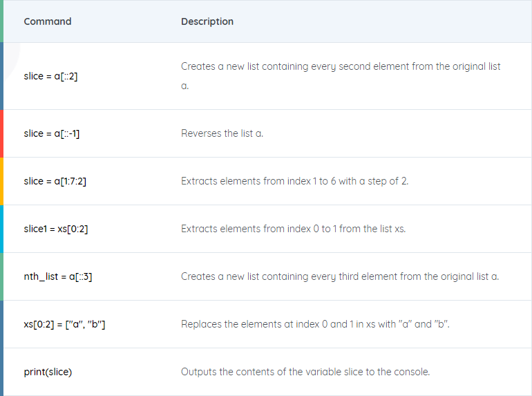Viewport: 532px width, 396px height.
Task: Click the 'every second element' description text
Action: point(341,75)
